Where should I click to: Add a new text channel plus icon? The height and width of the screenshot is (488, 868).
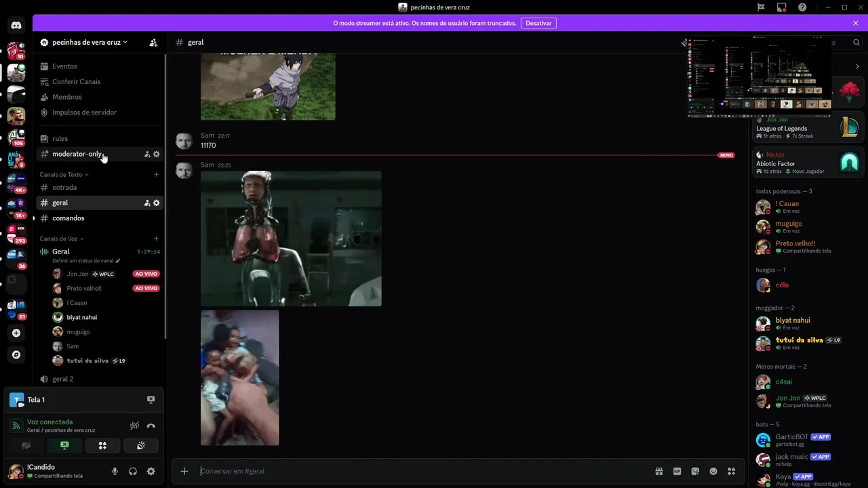point(157,174)
